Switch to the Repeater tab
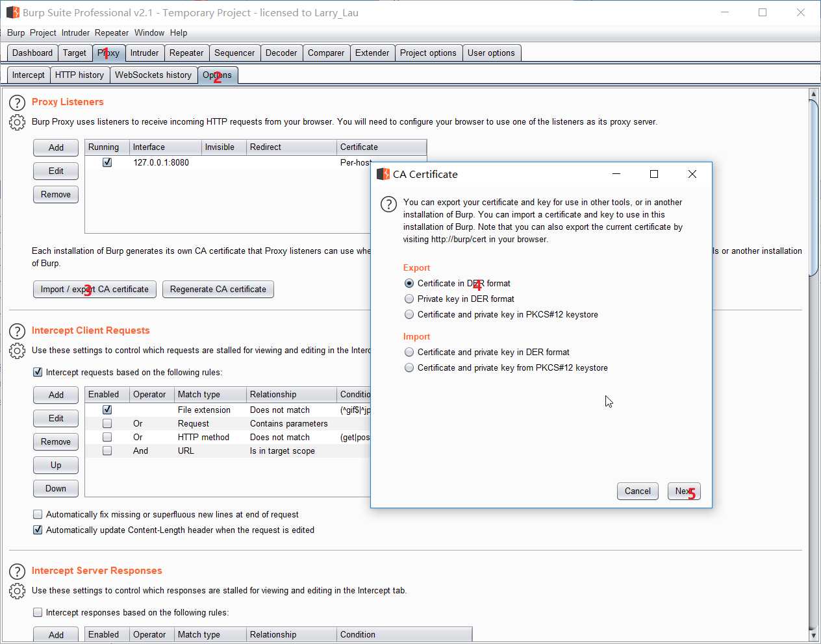The height and width of the screenshot is (644, 821). (x=186, y=53)
